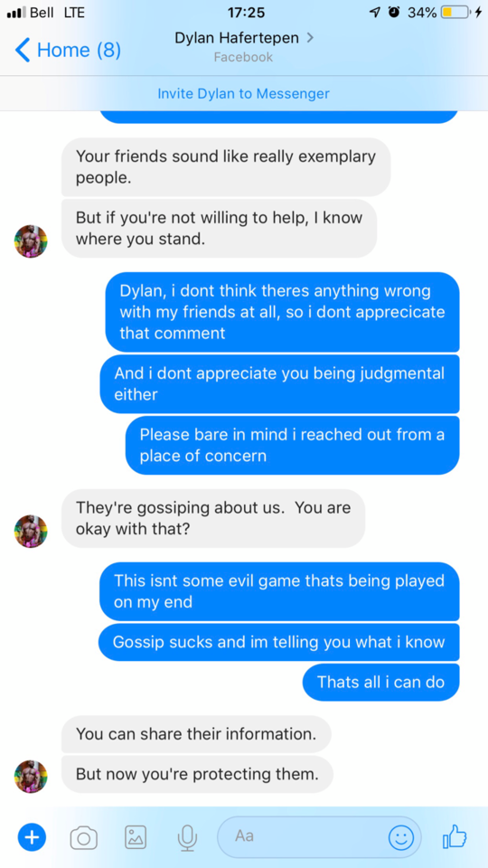Viewport: 488px width, 868px height.
Task: Tap the microphone voice message icon
Action: 188,837
